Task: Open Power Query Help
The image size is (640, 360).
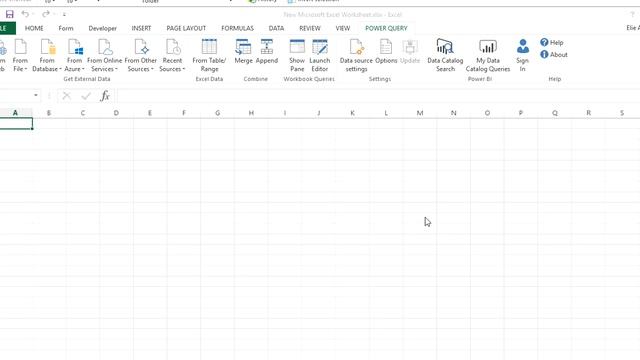Action: 552,42
